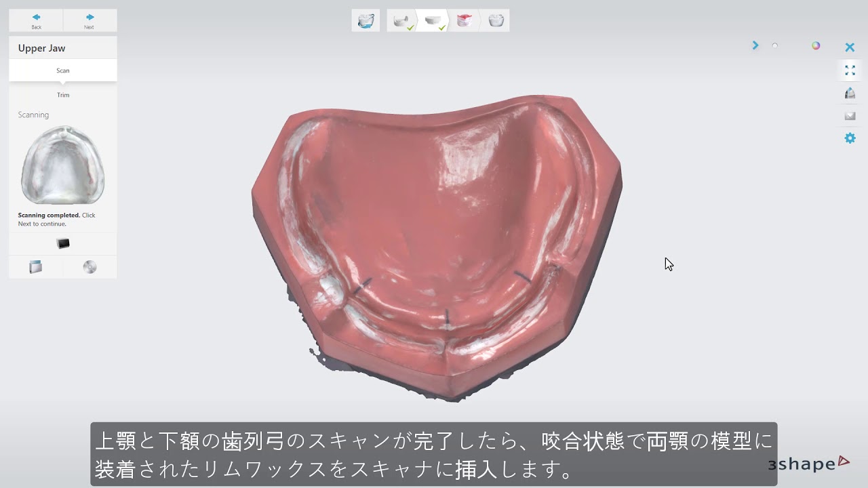Click the 3D upper jaw model
868x488 pixels.
click(x=437, y=247)
